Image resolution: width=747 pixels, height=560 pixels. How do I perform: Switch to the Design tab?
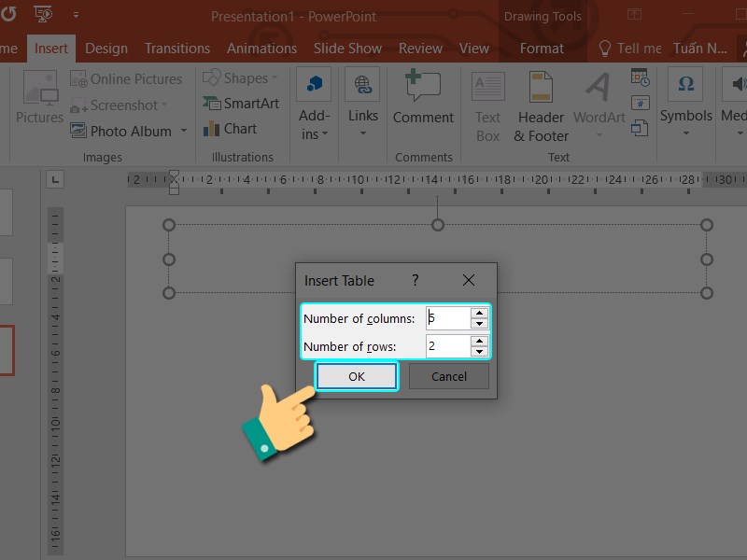(x=106, y=49)
